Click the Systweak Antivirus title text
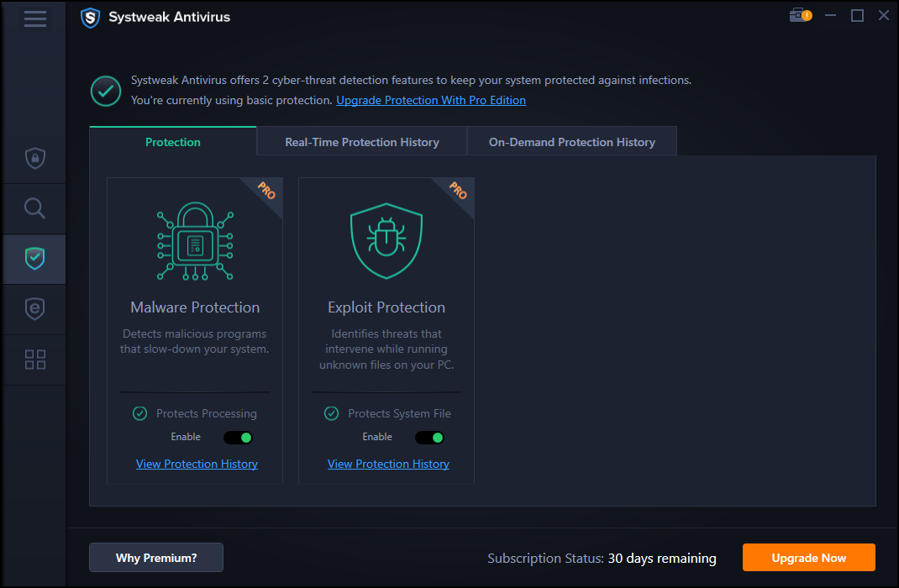The image size is (899, 588). 169,17
